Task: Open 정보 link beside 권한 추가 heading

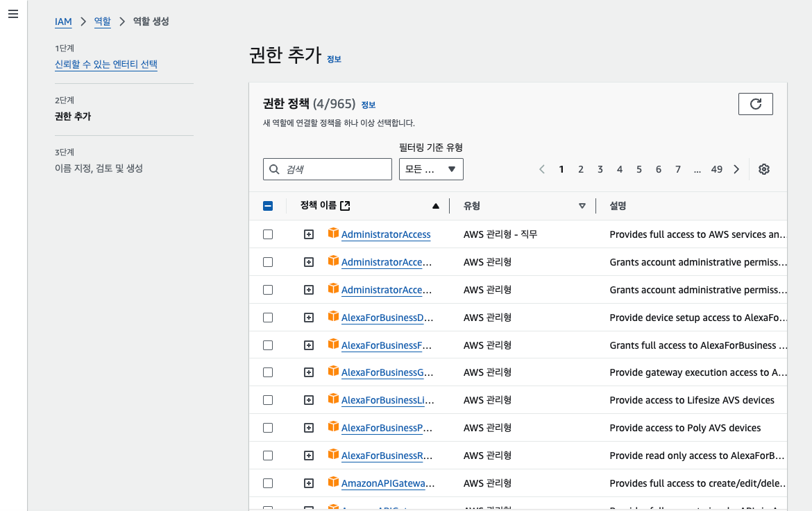Action: pos(334,59)
